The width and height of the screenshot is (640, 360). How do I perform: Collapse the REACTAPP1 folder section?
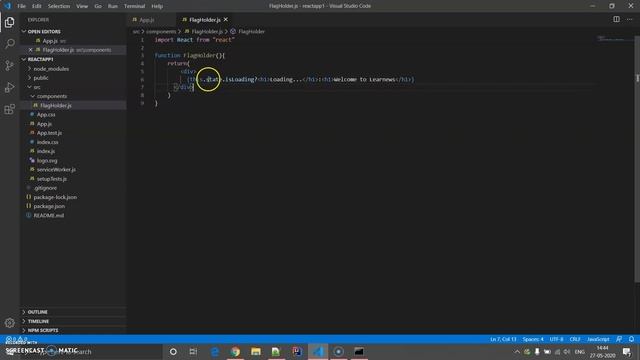73,59
